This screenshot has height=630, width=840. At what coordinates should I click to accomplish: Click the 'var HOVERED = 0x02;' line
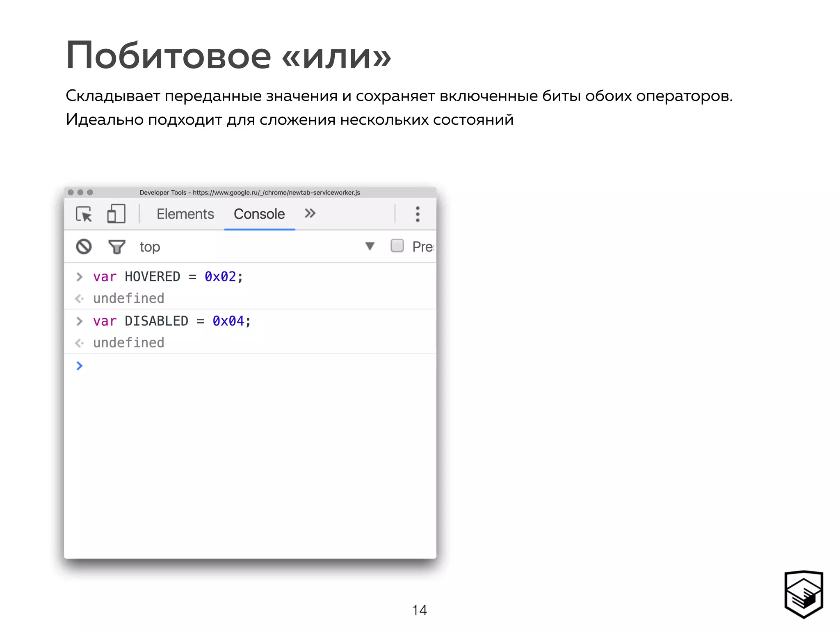pos(168,277)
